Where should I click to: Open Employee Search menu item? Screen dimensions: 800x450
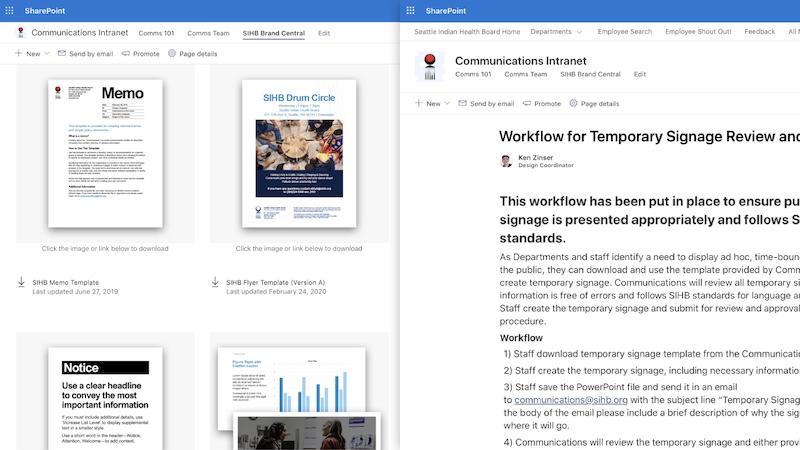coord(624,32)
